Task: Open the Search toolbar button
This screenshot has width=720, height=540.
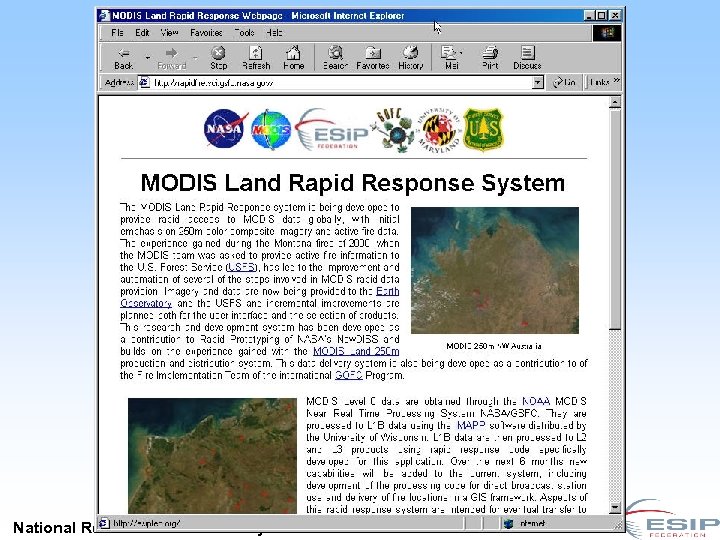Action: [335, 58]
